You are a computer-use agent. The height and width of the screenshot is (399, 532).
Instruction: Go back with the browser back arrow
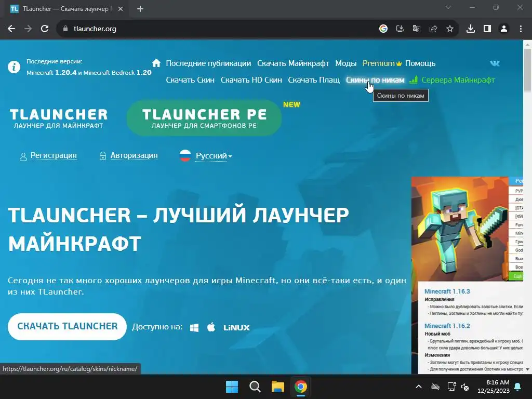[x=11, y=29]
